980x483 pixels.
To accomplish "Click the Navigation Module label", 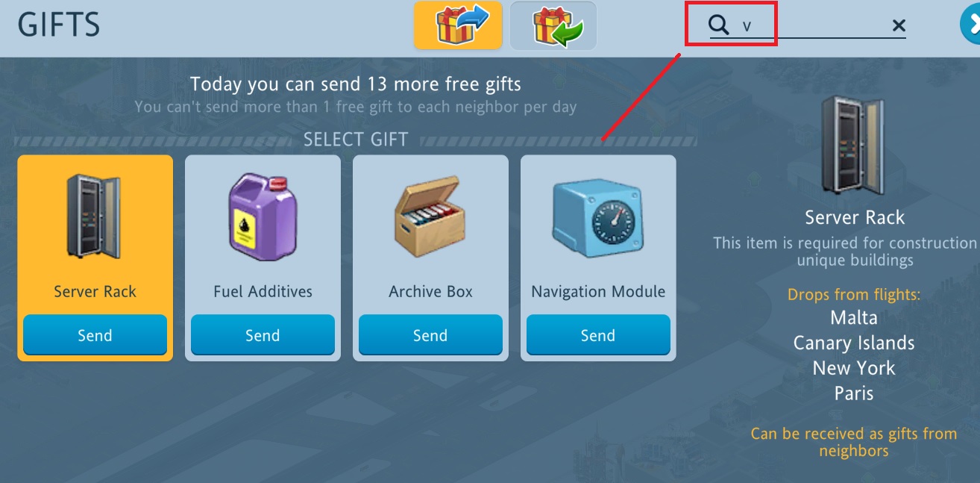I will click(x=598, y=292).
